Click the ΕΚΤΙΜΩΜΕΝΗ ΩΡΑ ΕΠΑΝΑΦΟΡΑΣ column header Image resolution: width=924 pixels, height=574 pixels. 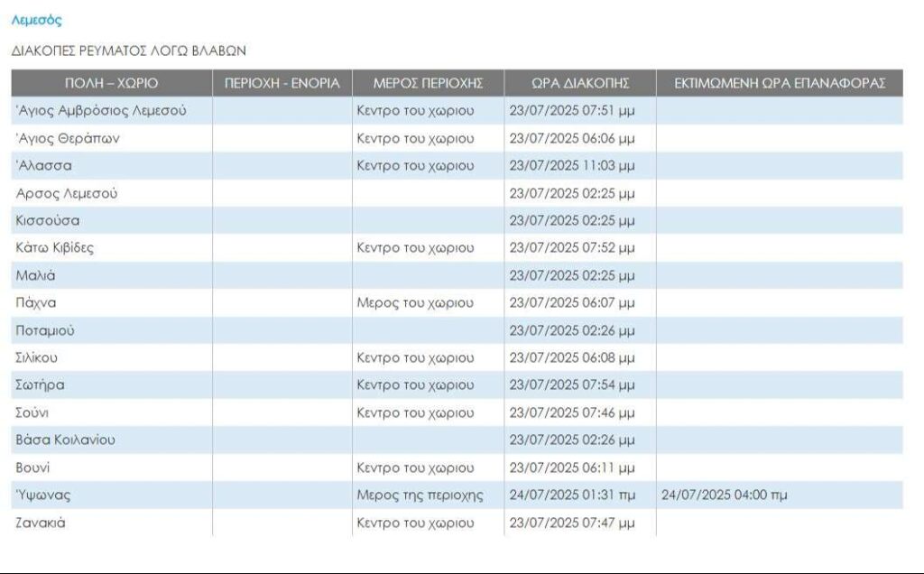pyautogui.click(x=780, y=83)
